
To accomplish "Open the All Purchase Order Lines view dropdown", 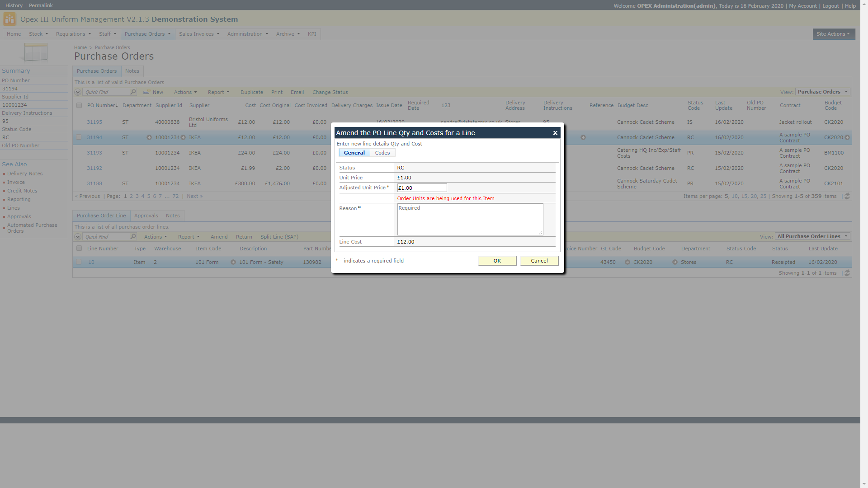I will [812, 236].
